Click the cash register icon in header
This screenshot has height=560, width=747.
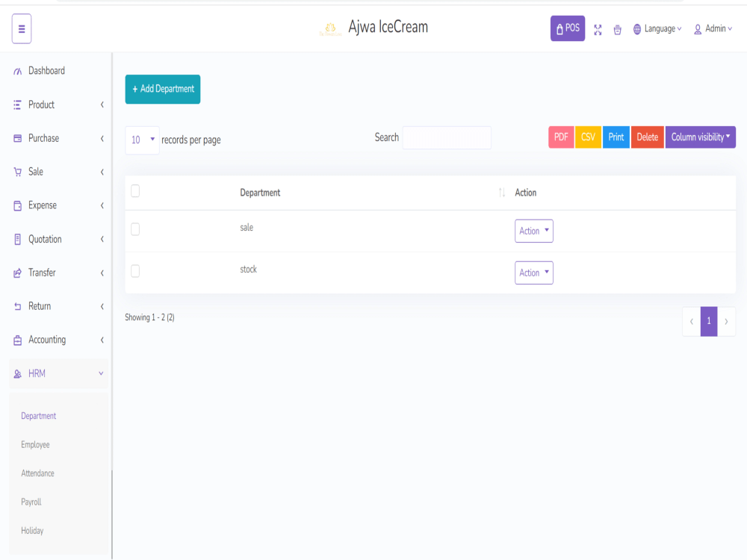(x=618, y=30)
